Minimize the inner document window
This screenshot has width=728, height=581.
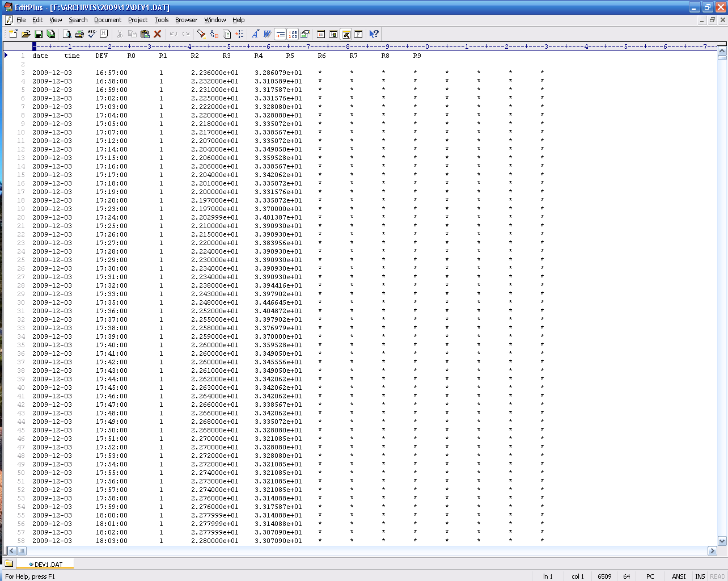(x=702, y=20)
